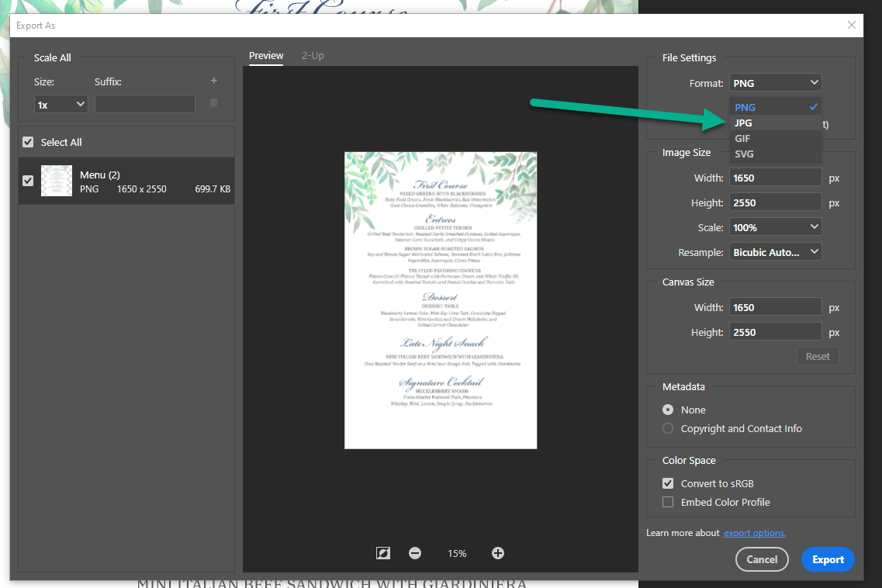Click the trash icon next to the Suffix field
Screen dimensions: 882x588
point(213,103)
